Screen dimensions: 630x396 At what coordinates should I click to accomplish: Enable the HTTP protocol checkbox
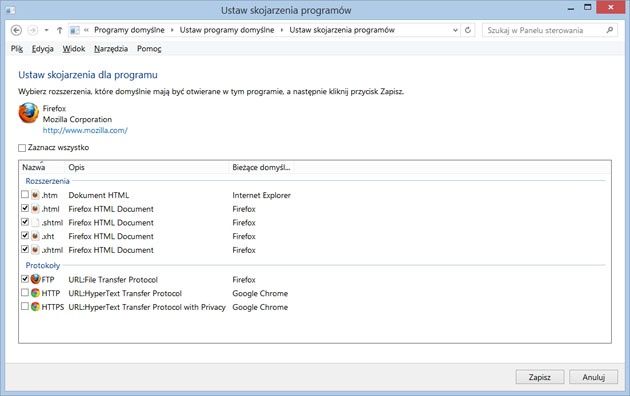[25, 293]
